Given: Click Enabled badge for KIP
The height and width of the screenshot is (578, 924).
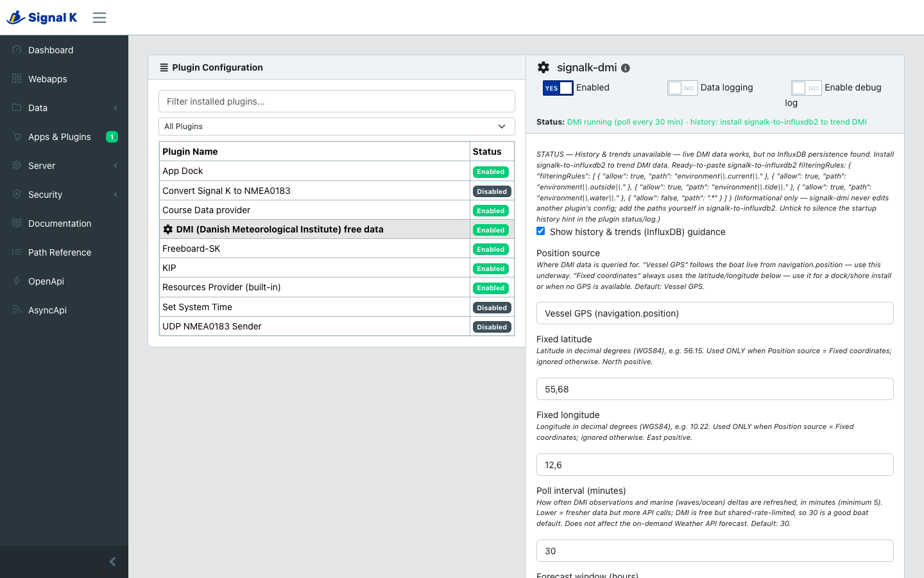Looking at the screenshot, I should coord(491,268).
